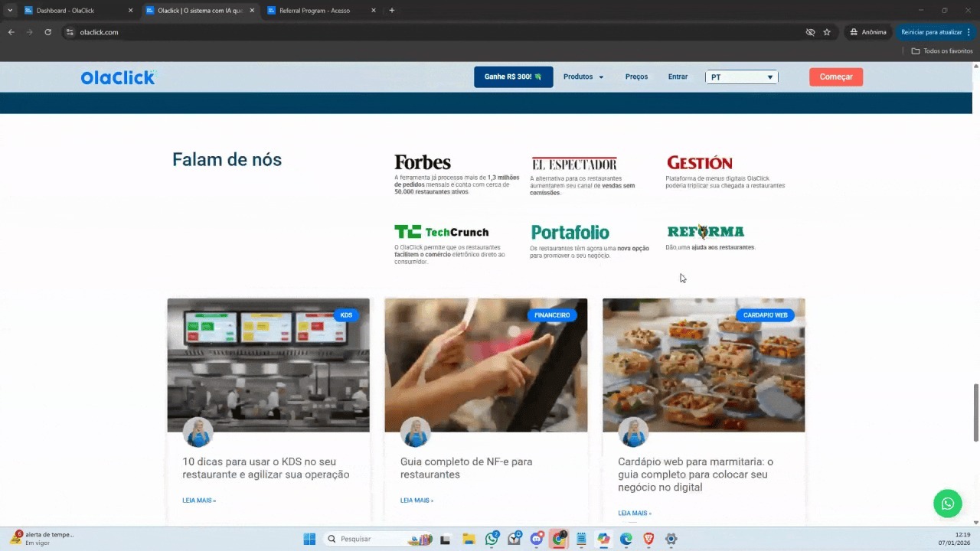
Task: Open the NF-e guide article thumbnail
Action: pyautogui.click(x=485, y=365)
